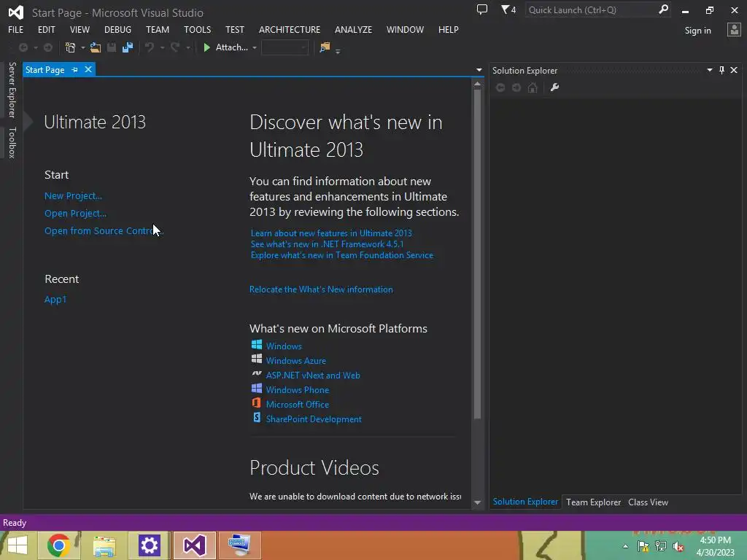Viewport: 747px width, 560px height.
Task: Open the Redo history dropdown arrow
Action: (187, 48)
